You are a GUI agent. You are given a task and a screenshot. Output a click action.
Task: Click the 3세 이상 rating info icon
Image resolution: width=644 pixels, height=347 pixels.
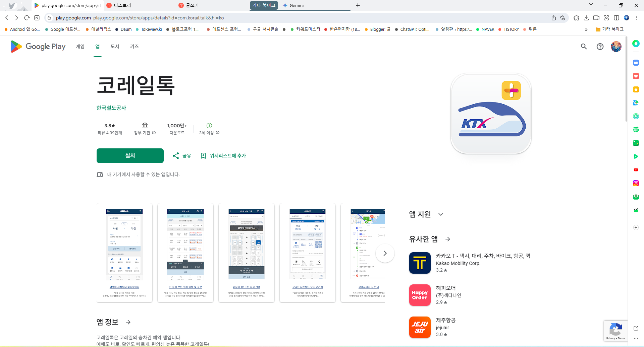click(x=217, y=133)
